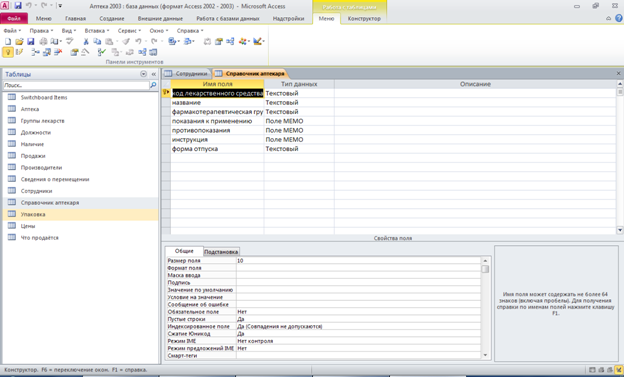Switch to the Внешние данные ribbon tab

[x=160, y=18]
